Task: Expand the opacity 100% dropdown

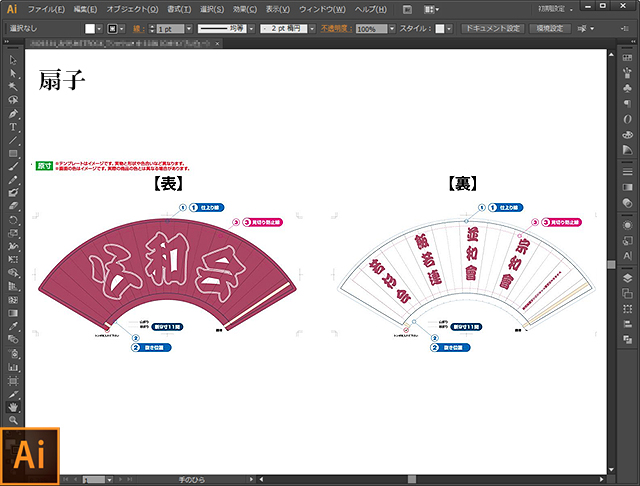Action: tap(392, 29)
